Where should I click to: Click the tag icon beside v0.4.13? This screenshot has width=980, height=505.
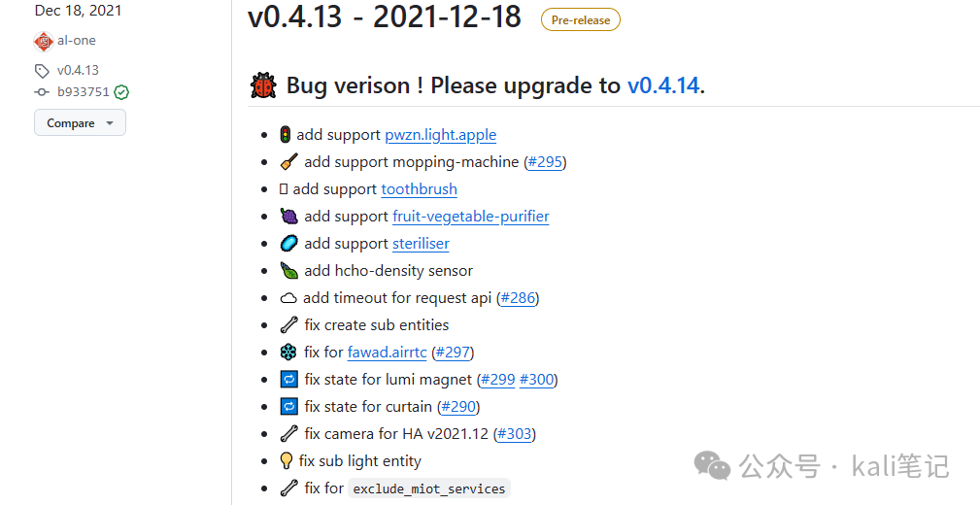pyautogui.click(x=42, y=71)
